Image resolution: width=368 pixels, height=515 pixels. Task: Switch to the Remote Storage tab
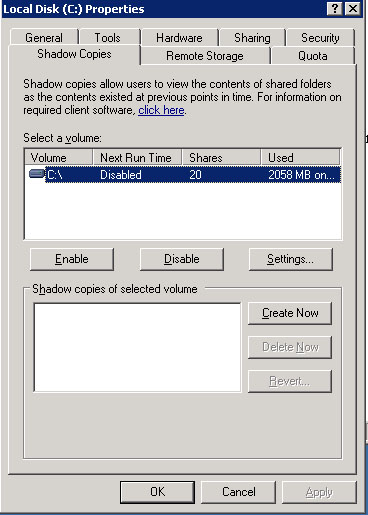(x=205, y=56)
